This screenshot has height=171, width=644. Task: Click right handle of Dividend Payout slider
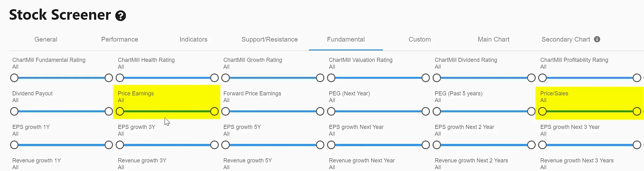[x=109, y=111]
